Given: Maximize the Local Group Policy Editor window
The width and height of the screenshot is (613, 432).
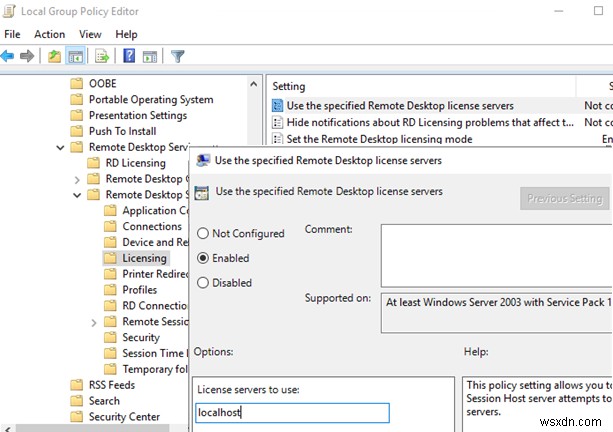Looking at the screenshot, I should coord(598,11).
